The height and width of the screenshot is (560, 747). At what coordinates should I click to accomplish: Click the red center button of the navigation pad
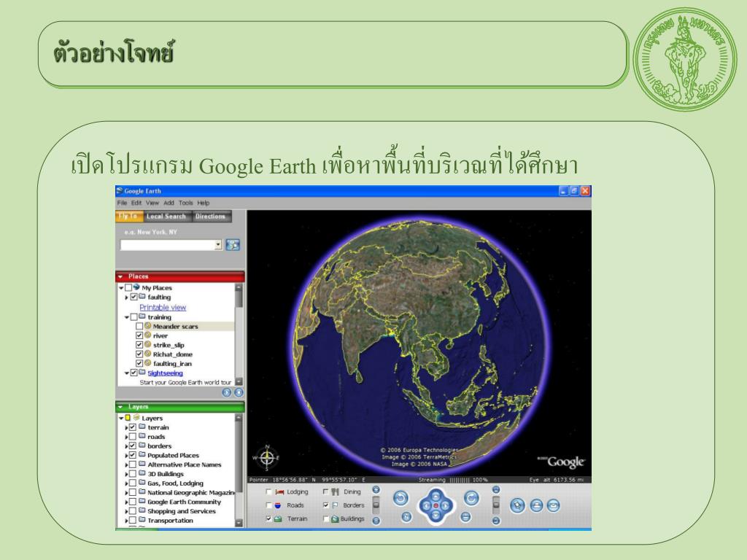coord(436,506)
